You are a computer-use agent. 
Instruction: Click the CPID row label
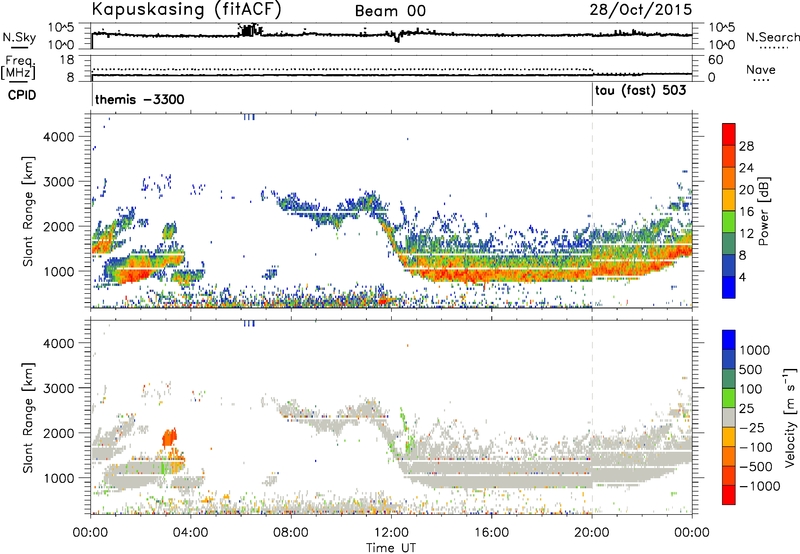[22, 95]
